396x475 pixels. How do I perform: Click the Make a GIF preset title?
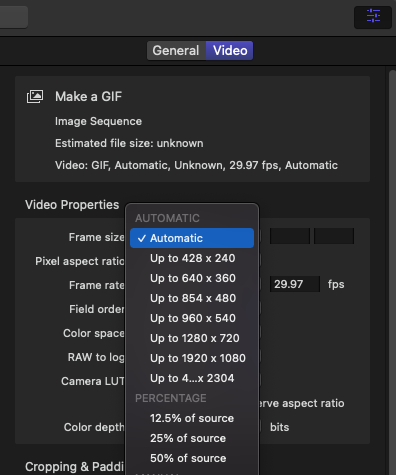88,97
